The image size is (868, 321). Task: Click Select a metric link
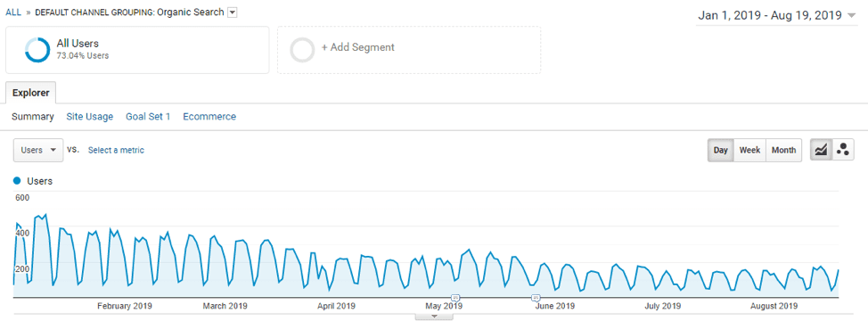pyautogui.click(x=116, y=150)
